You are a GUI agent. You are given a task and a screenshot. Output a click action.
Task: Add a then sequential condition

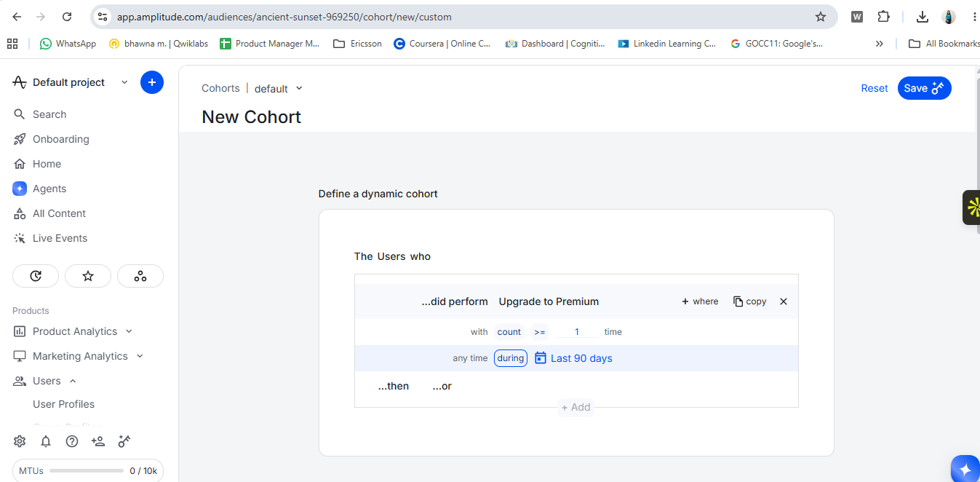tap(394, 386)
